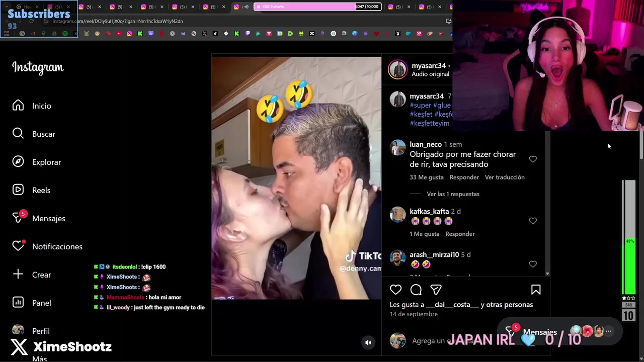The height and width of the screenshot is (362, 644).
Task: Click Ver traducción on luan_neco comment
Action: point(505,177)
